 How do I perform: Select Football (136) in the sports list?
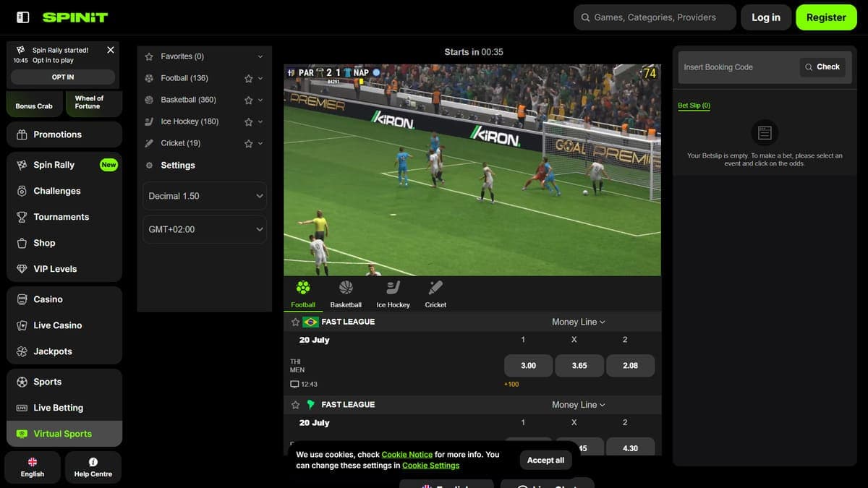(184, 78)
